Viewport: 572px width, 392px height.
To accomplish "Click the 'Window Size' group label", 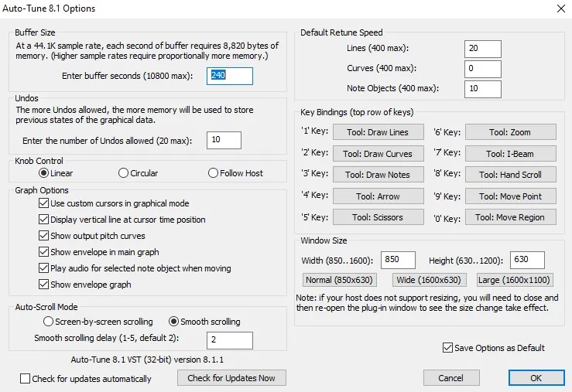I will click(324, 240).
